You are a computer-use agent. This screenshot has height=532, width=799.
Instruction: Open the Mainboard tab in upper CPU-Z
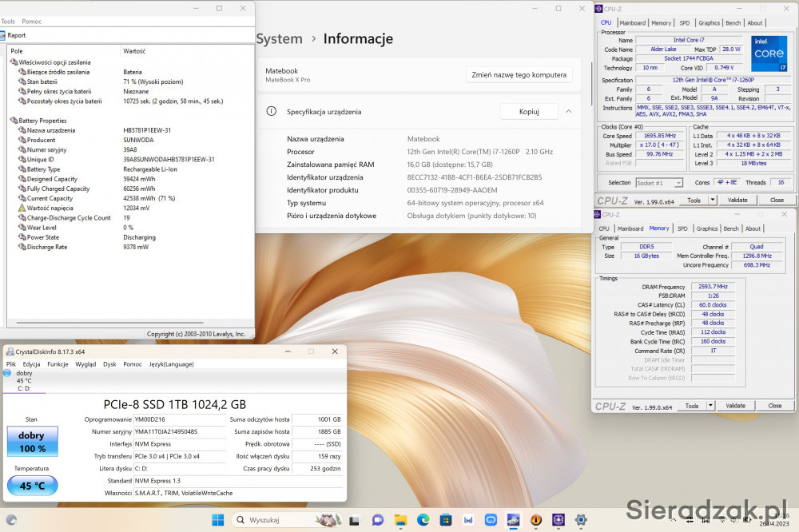point(632,23)
